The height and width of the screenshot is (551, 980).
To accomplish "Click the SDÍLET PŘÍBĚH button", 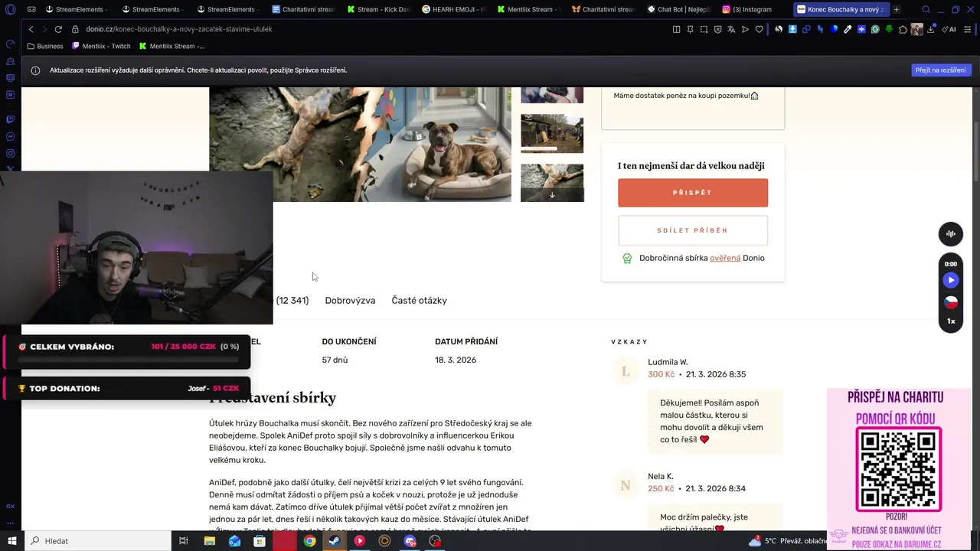I will tap(693, 230).
